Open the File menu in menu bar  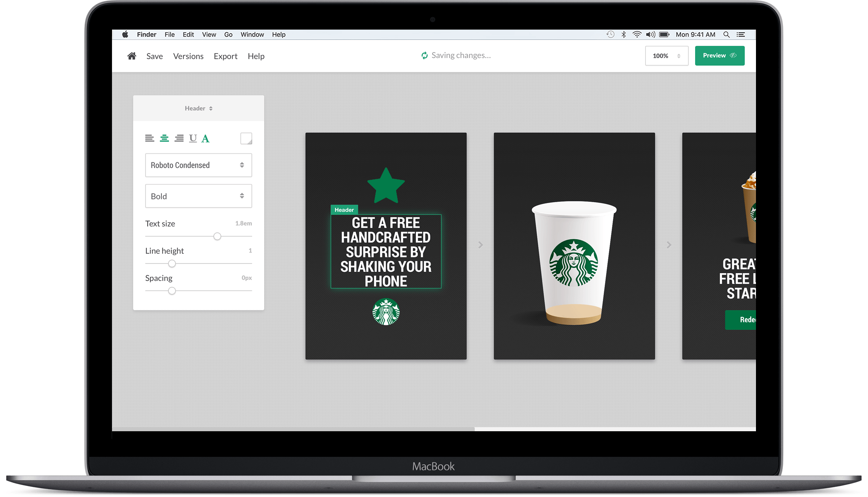coord(170,34)
